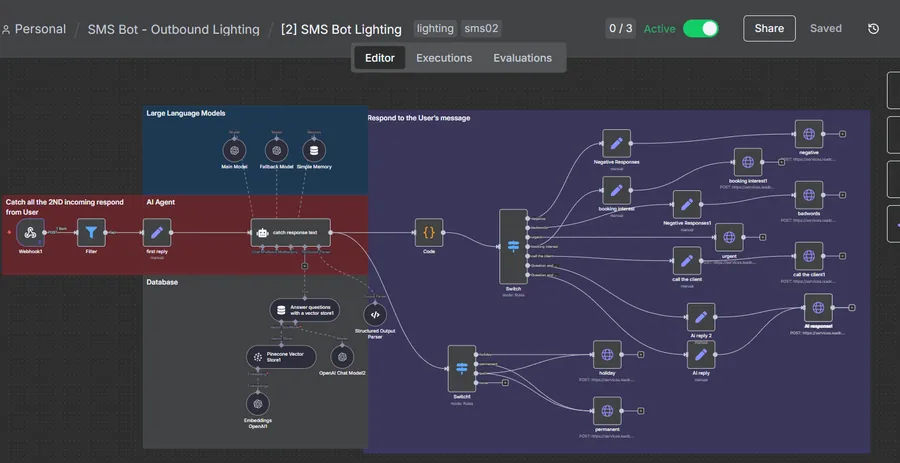Click plus connector after AI response node
This screenshot has width=900, height=463.
[x=852, y=308]
